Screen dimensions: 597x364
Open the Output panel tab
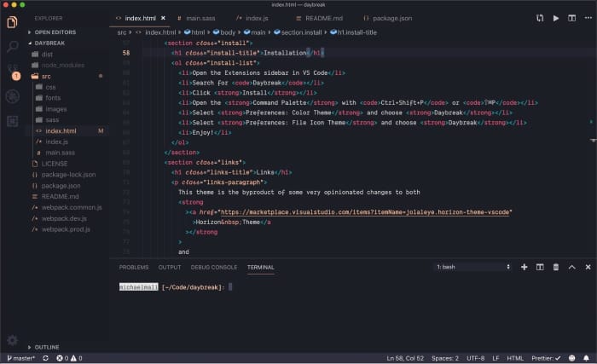(170, 268)
